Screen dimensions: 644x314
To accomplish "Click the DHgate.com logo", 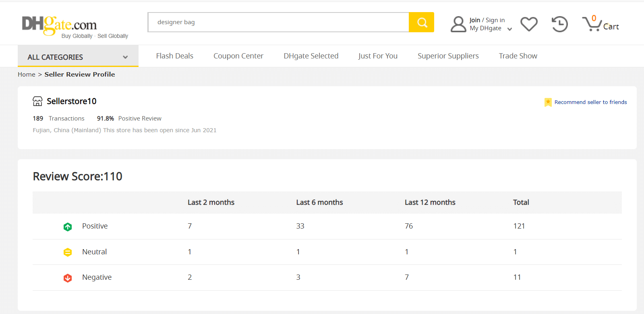I will 60,25.
